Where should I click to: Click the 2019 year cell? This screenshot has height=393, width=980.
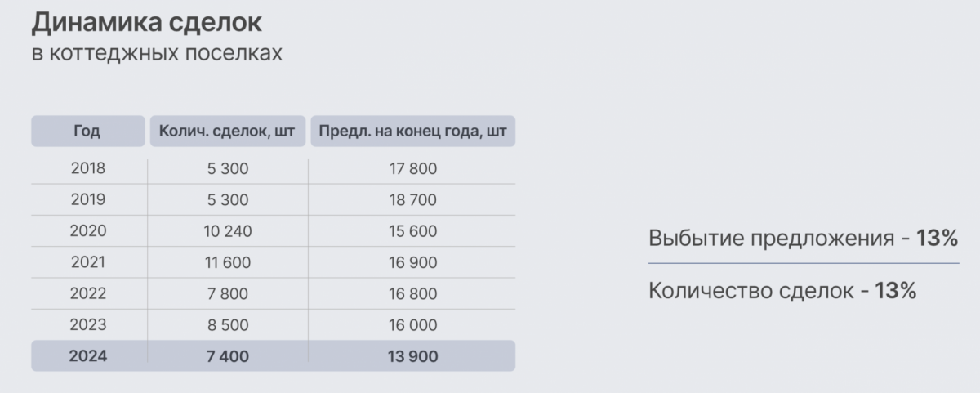[88, 200]
